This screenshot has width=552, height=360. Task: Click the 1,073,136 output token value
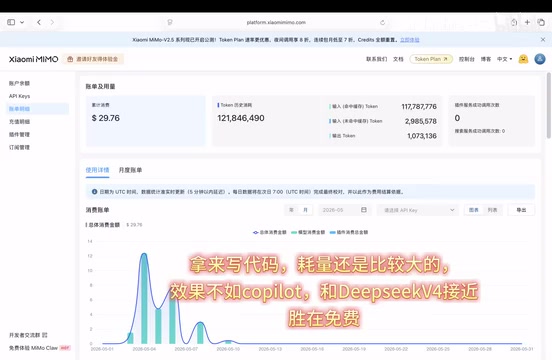tap(422, 136)
